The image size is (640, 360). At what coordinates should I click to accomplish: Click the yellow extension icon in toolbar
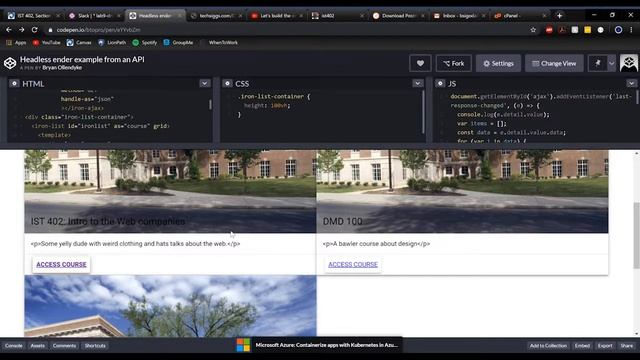coord(587,30)
